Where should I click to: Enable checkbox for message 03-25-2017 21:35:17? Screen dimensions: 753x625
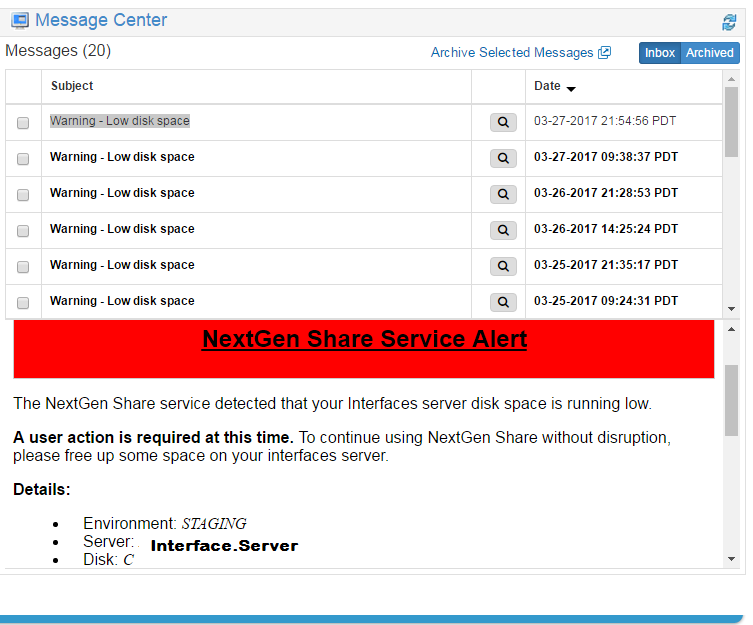23,267
